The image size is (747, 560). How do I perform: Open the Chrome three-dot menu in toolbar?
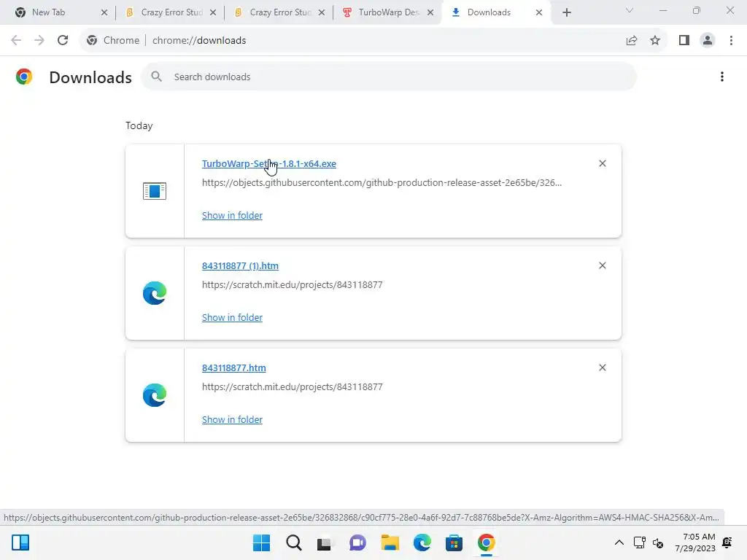(x=731, y=41)
